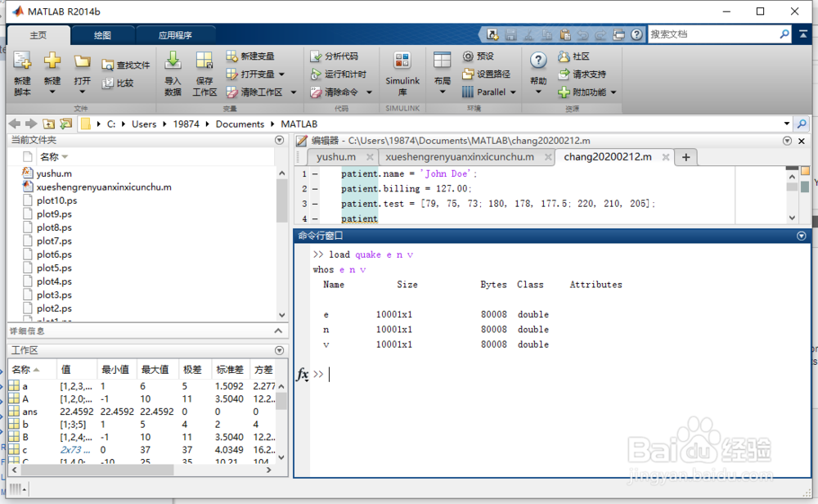
Task: Click the up one folder icon
Action: (48, 124)
